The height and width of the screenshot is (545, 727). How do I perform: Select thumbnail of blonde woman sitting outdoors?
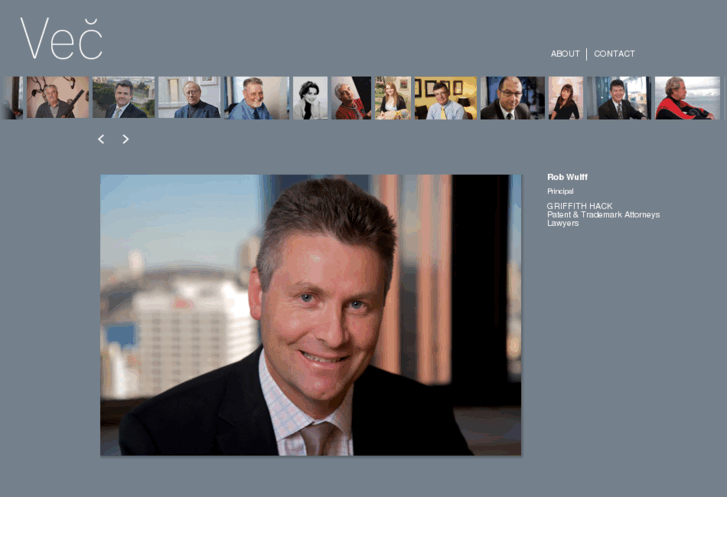click(393, 98)
